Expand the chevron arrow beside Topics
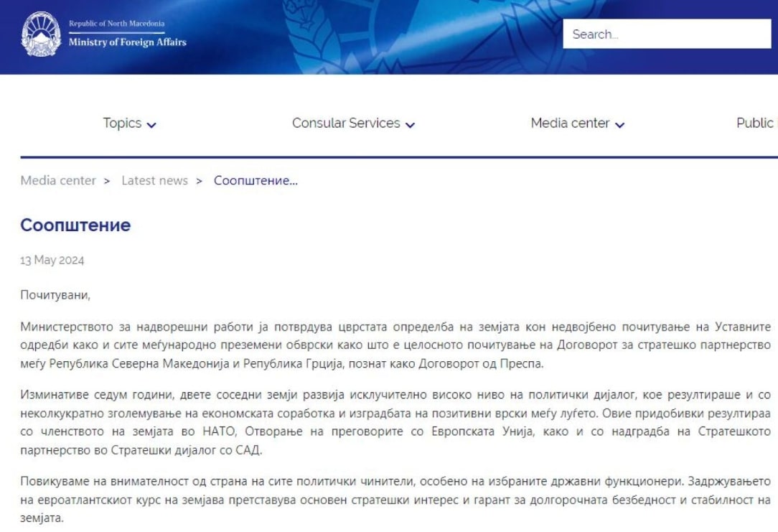The width and height of the screenshot is (778, 532). pos(151,125)
